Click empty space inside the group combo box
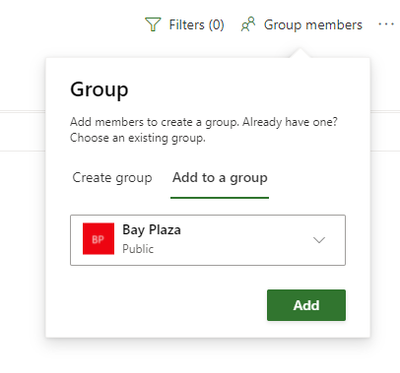The width and height of the screenshot is (400, 373). pyautogui.click(x=247, y=240)
